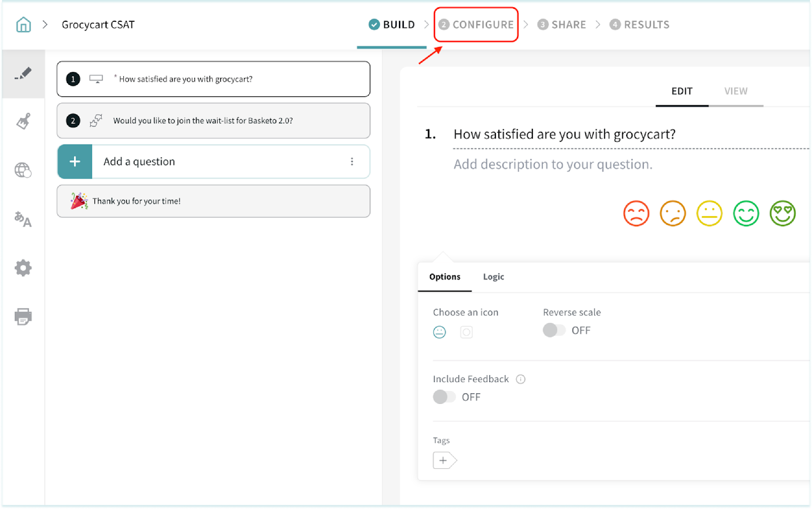The height and width of the screenshot is (509, 812).
Task: Go to the CONFIGURE step
Action: pos(477,24)
